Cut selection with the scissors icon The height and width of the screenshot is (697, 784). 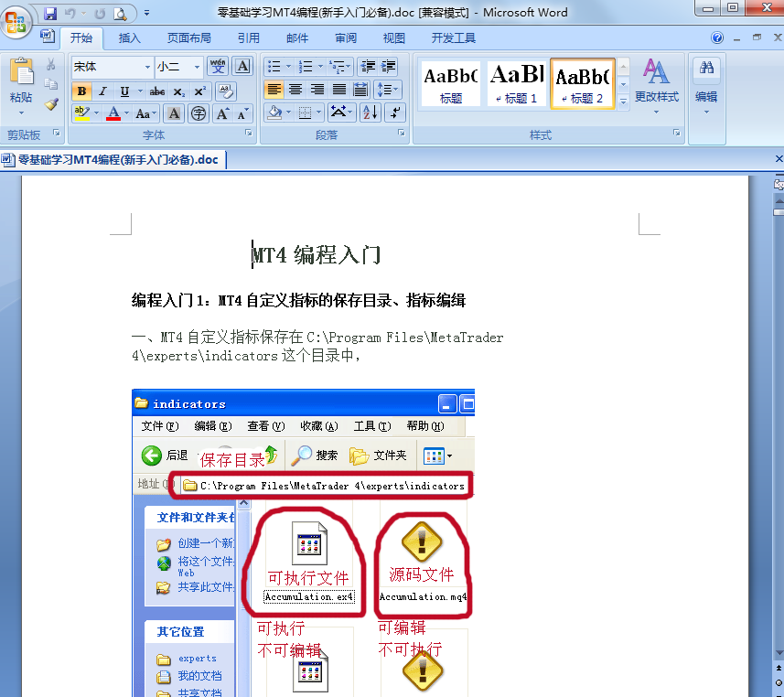click(50, 64)
